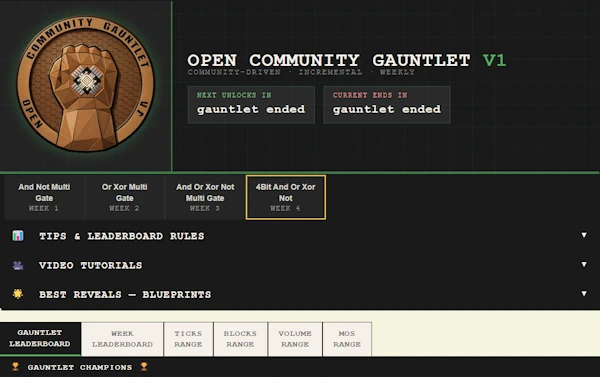This screenshot has width=600, height=377.
Task: Switch to the Week Leaderboard tab
Action: [122, 339]
